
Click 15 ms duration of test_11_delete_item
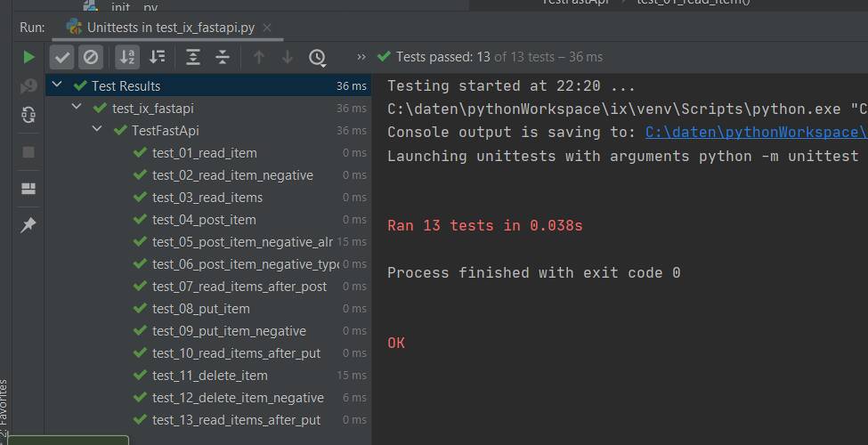tap(352, 376)
